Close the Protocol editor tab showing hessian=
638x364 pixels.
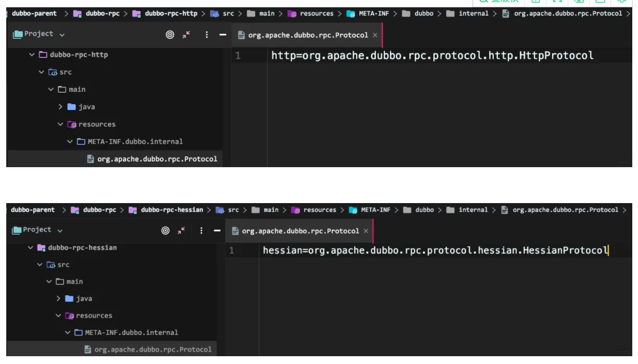point(366,231)
